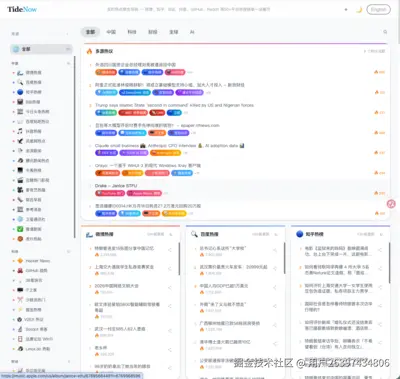Open 百度贴吧热议 icon in sidebar
Viewport: 400px width, 379px height.
click(20, 121)
